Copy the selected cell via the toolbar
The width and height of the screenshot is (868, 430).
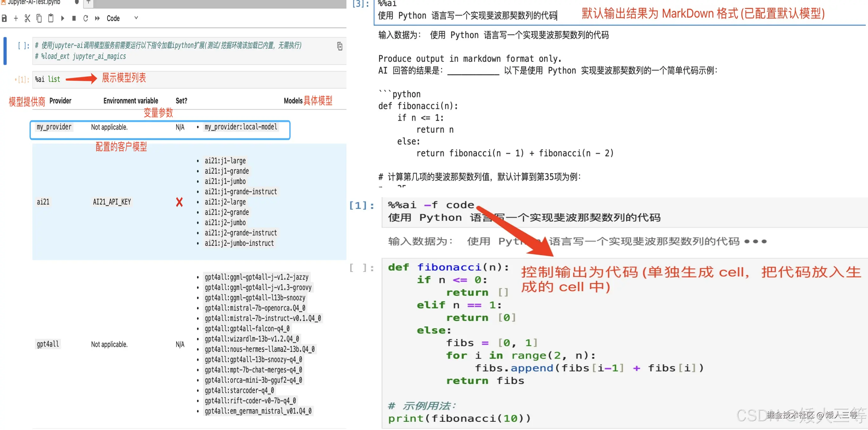coord(39,18)
